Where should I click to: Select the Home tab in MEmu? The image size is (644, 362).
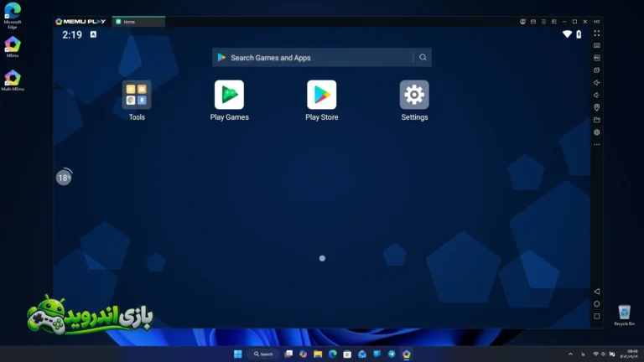point(139,22)
